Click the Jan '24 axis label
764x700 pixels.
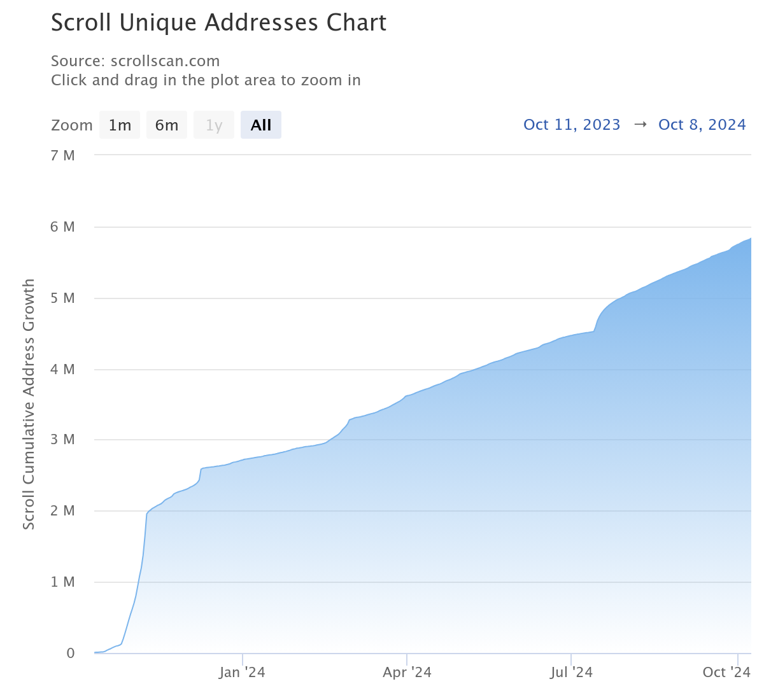tap(243, 672)
